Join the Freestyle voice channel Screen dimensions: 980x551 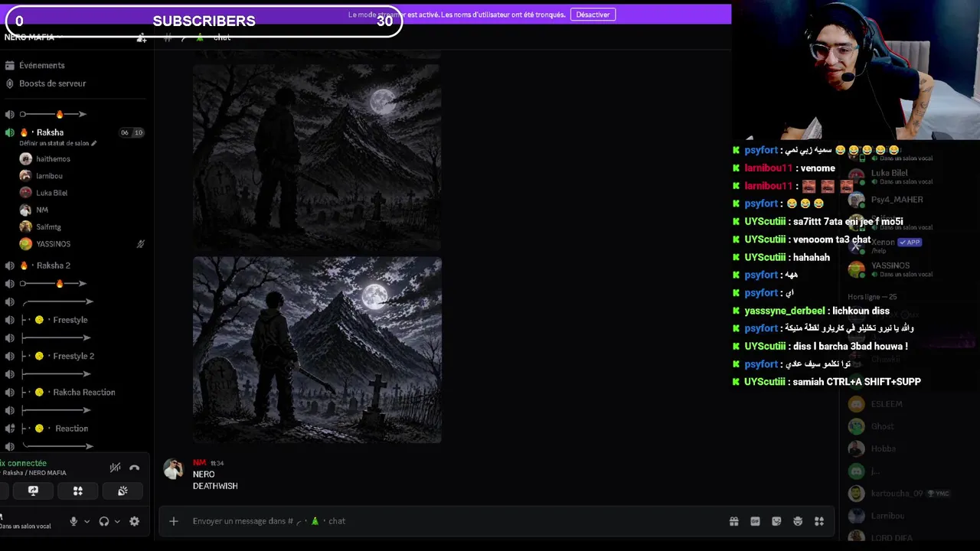[x=70, y=320]
